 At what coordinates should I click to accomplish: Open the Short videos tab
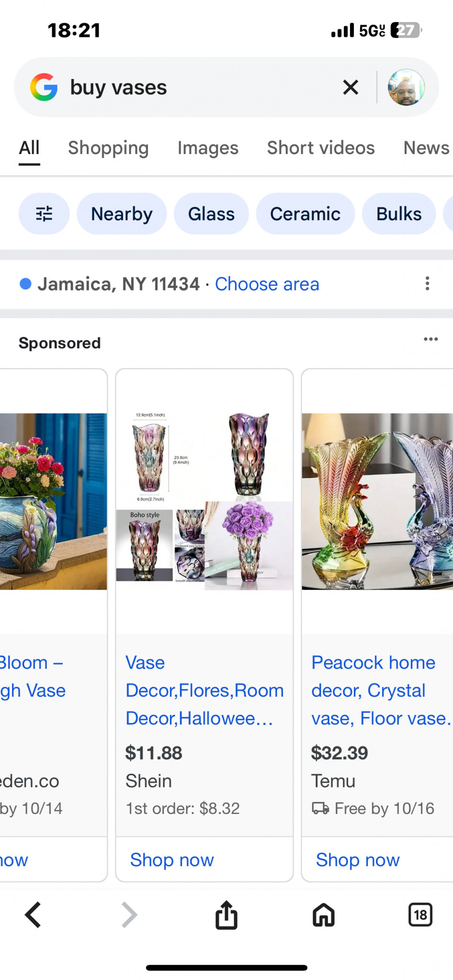(x=321, y=148)
